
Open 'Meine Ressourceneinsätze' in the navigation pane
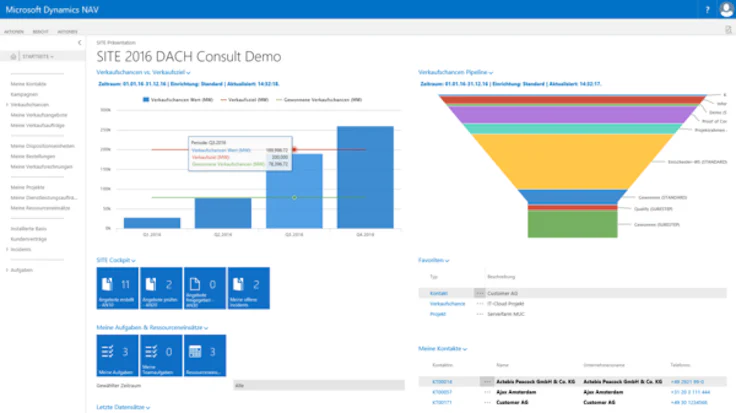point(40,208)
